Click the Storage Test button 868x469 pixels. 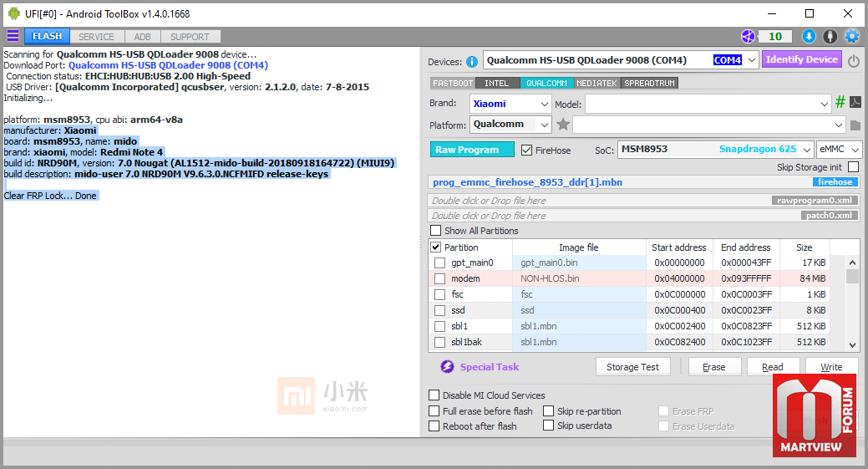tap(632, 366)
